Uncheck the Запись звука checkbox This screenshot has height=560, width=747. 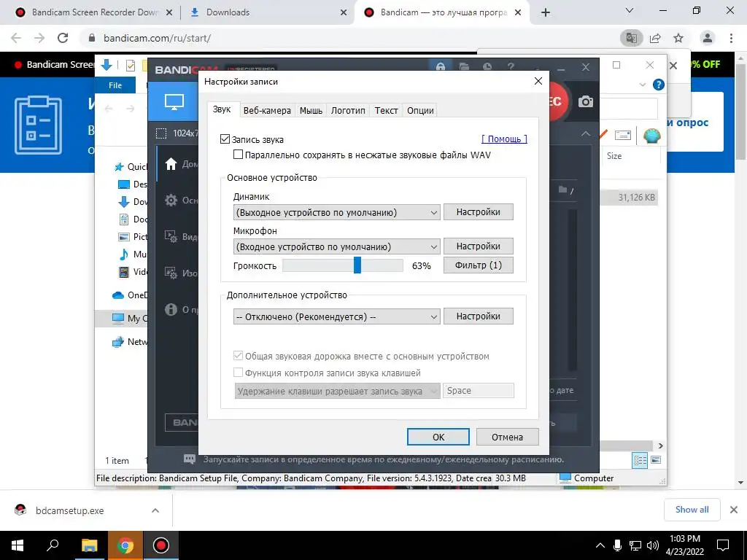coord(225,139)
